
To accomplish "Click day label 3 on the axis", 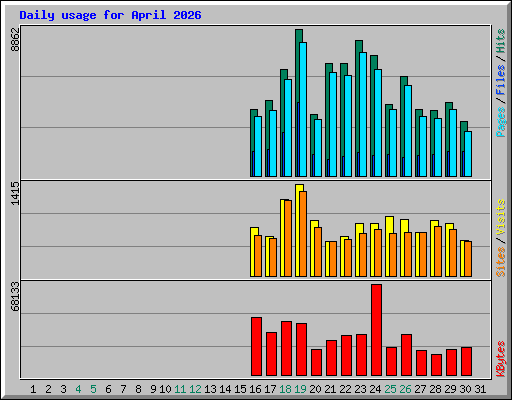I will coord(63,389).
